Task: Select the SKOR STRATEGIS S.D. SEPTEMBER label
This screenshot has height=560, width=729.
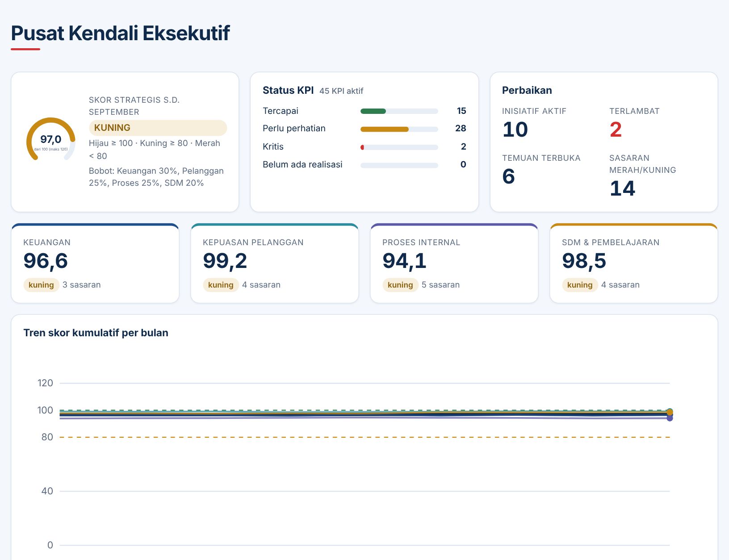Action: coord(134,106)
